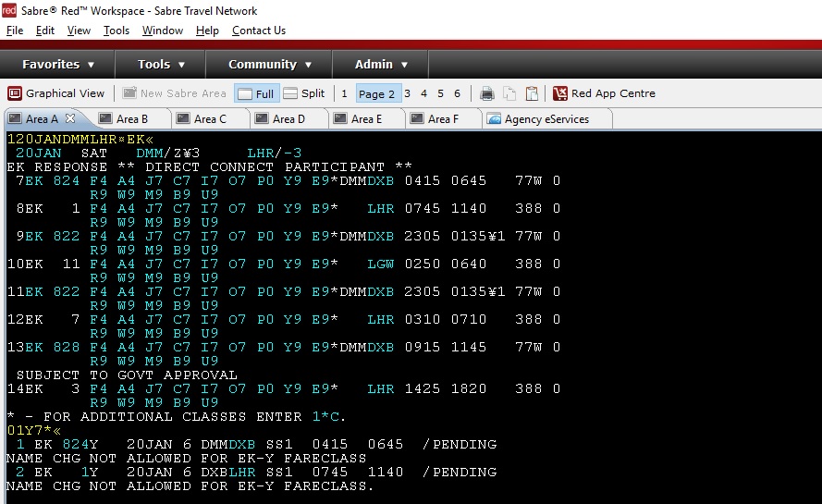This screenshot has width=822, height=504.
Task: Switch to Area C tab
Action: click(x=210, y=119)
